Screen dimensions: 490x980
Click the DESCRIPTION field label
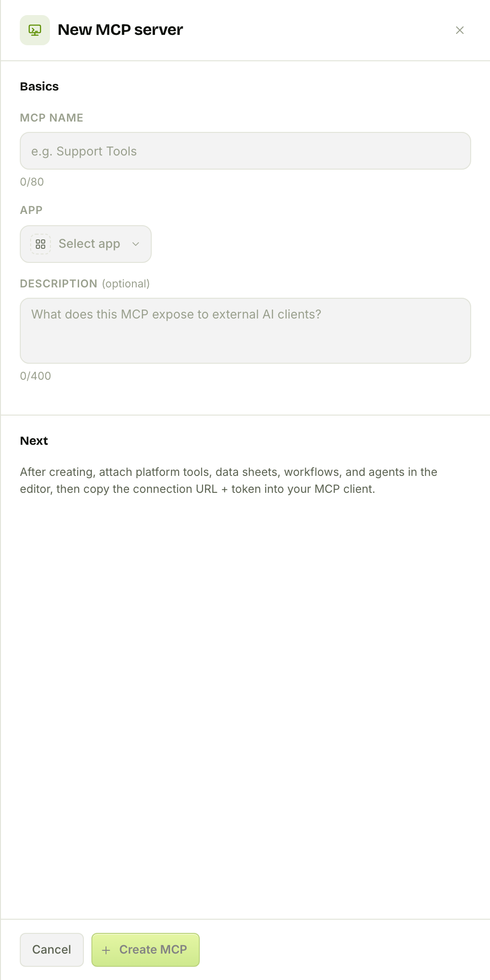tap(58, 284)
